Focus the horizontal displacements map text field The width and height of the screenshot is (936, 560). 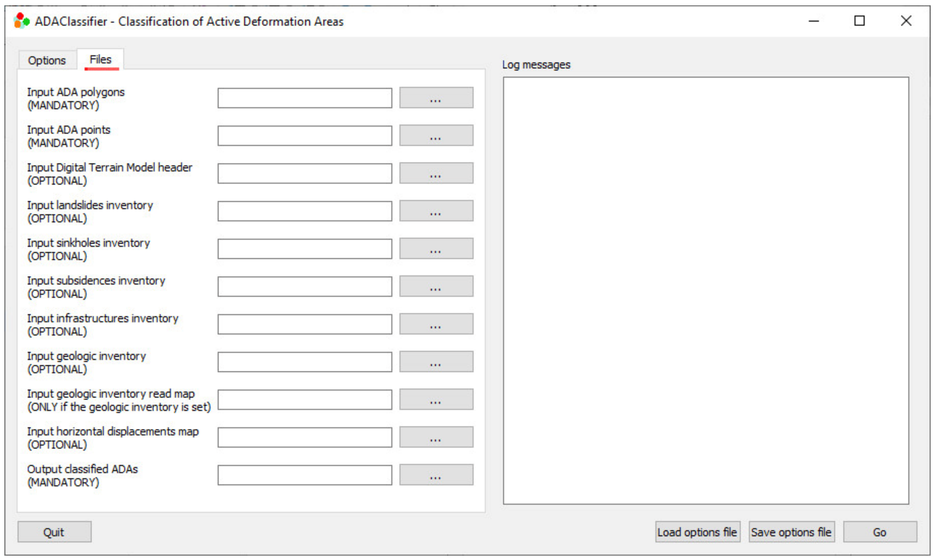[x=304, y=438]
